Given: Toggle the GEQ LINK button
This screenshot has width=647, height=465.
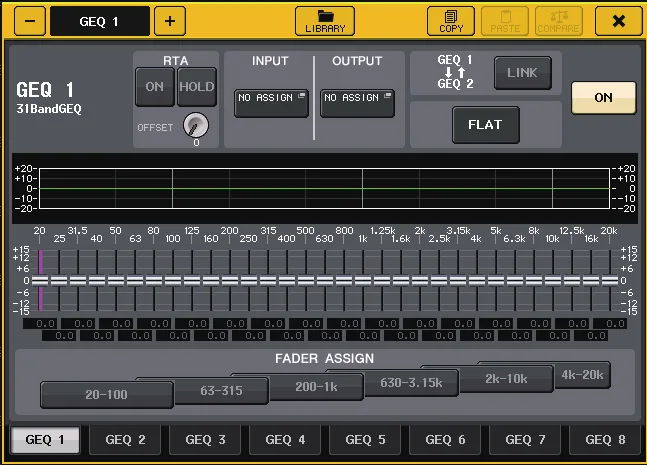Looking at the screenshot, I should (x=523, y=73).
